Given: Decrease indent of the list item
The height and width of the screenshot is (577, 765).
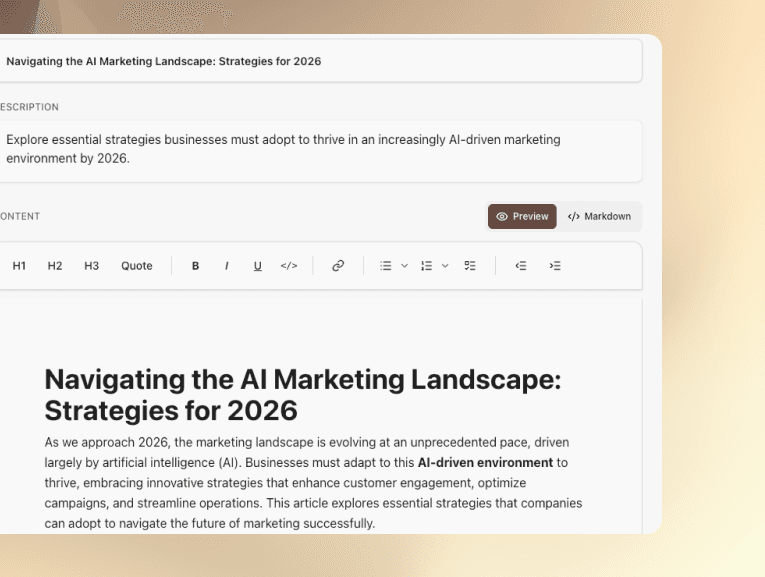Looking at the screenshot, I should (x=521, y=266).
